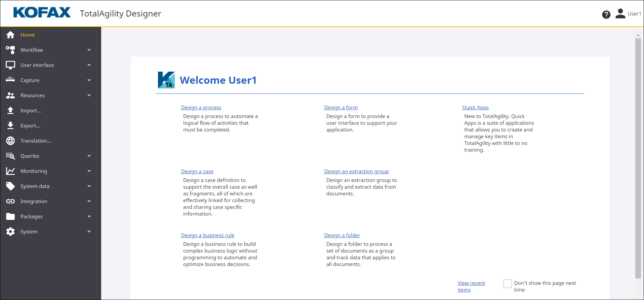This screenshot has width=644, height=300.
Task: Expand the Packages dropdown arrow
Action: (89, 217)
